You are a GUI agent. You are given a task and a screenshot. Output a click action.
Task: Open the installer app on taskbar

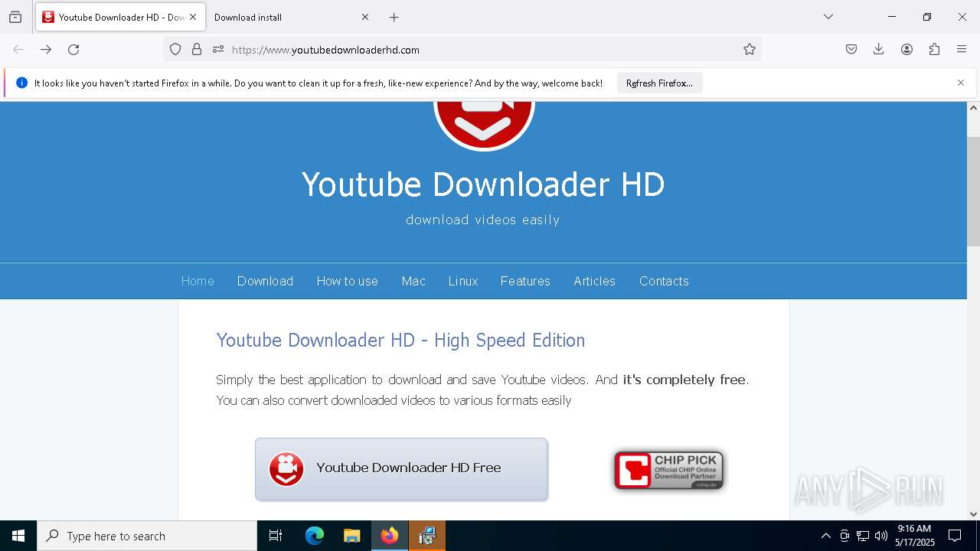[x=427, y=536]
